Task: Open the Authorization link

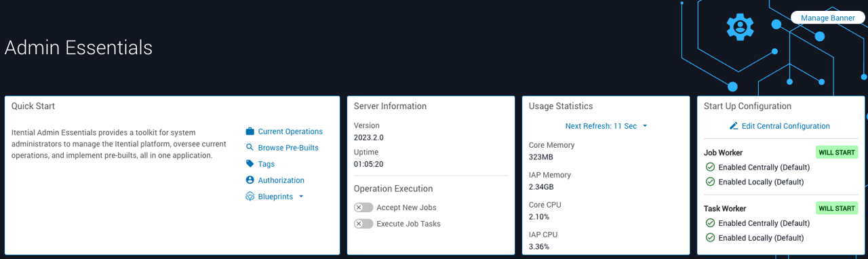Action: 281,180
